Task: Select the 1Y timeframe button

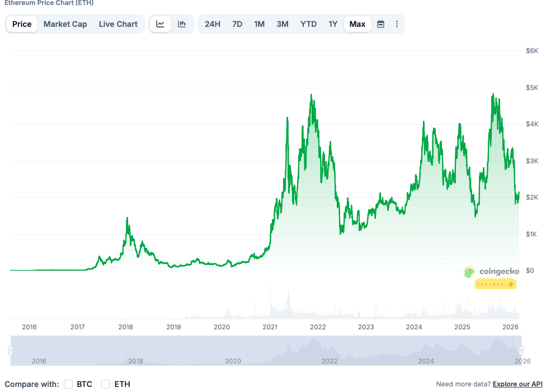Action: tap(333, 23)
